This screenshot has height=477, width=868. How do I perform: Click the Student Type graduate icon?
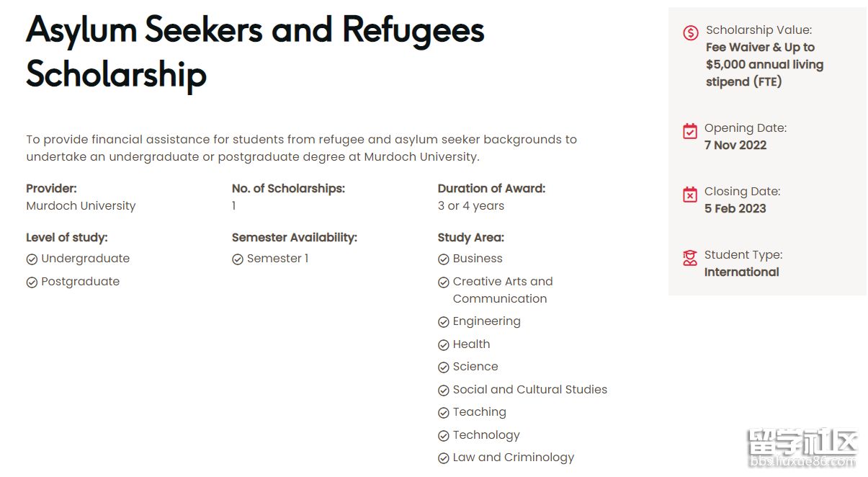click(690, 258)
